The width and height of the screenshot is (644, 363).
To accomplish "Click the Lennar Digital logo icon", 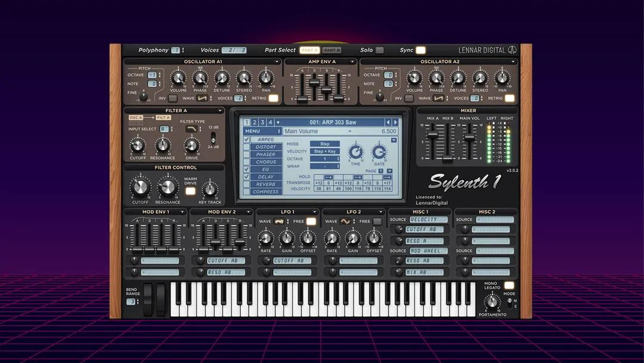I will (512, 50).
